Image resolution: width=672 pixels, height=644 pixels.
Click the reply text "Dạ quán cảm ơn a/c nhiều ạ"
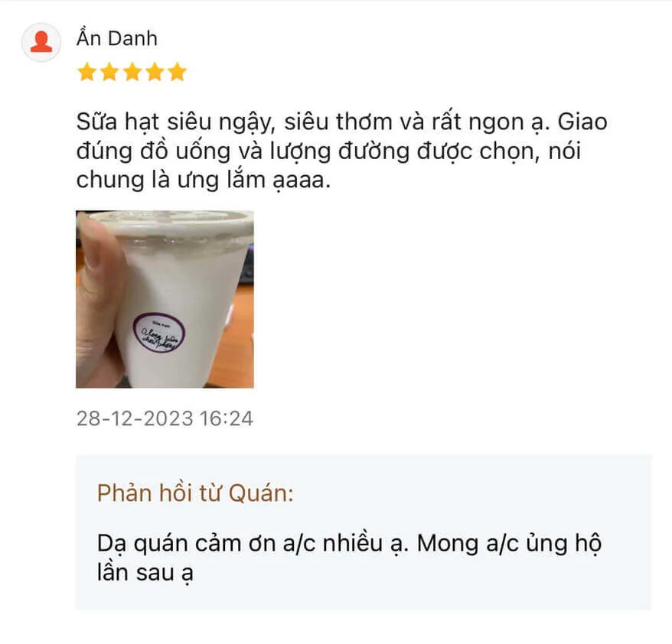(x=253, y=544)
